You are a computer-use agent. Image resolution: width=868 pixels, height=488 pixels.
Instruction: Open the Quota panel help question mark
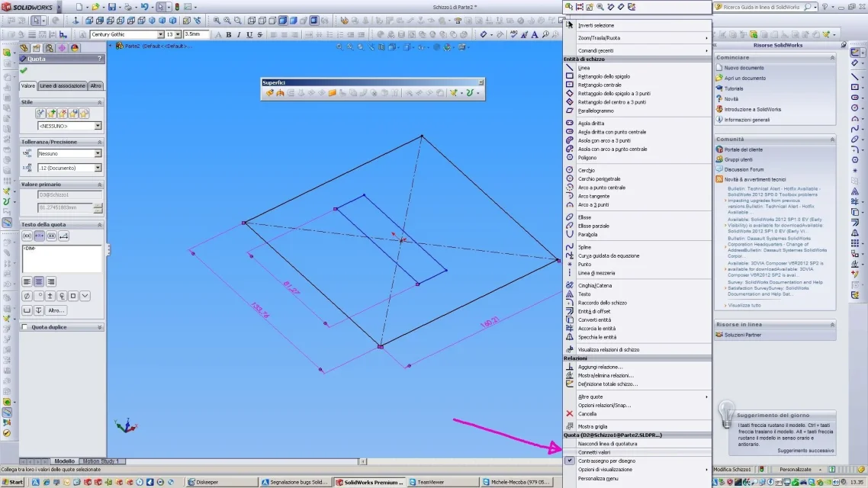click(x=100, y=59)
